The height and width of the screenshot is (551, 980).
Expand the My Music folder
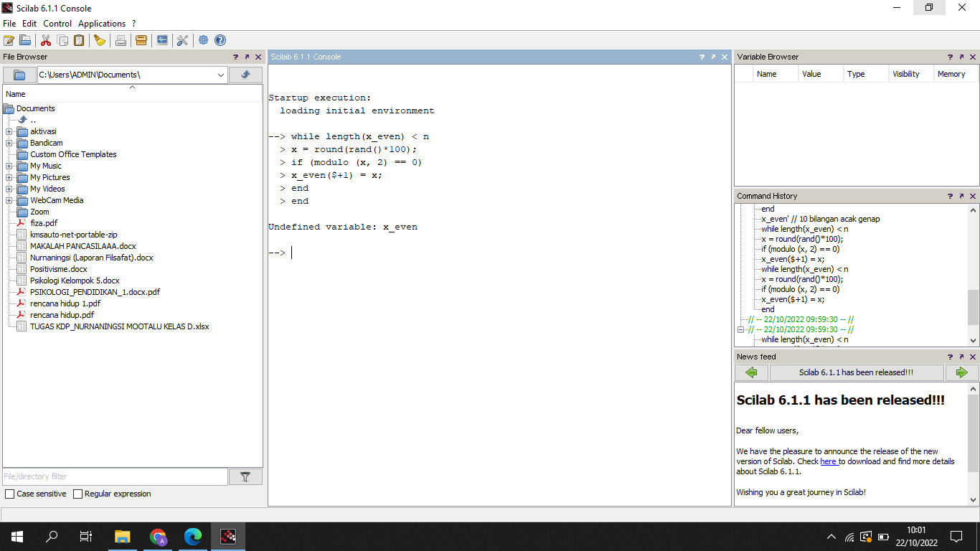coord(9,166)
